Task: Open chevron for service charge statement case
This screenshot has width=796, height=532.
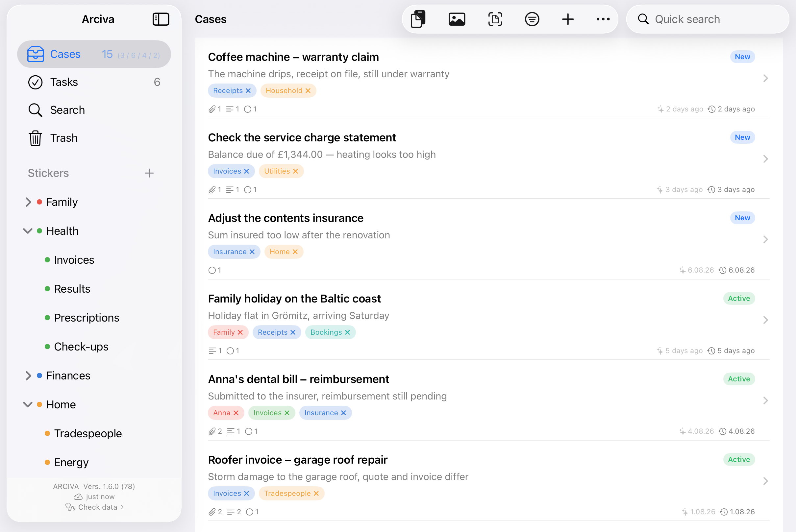Action: coord(765,159)
